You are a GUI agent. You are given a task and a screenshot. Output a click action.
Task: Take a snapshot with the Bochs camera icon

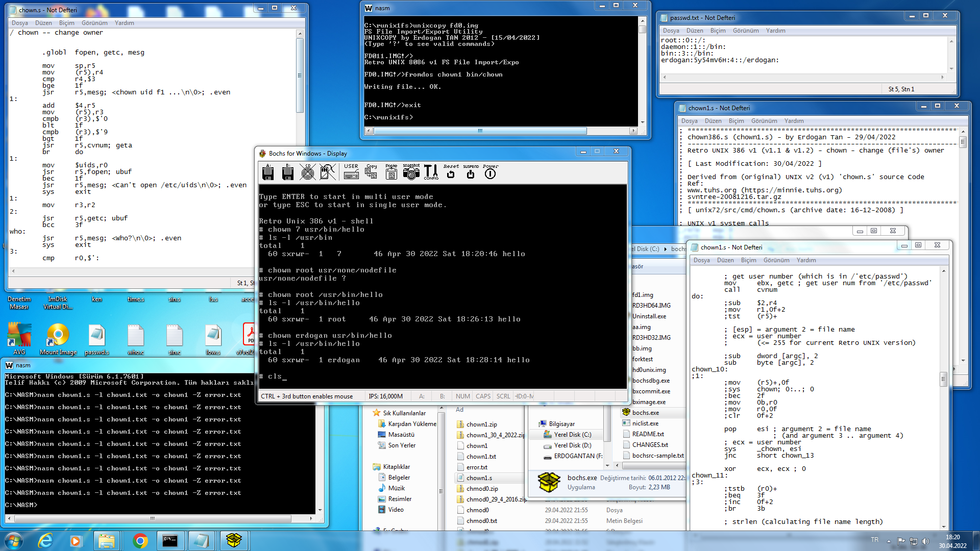click(x=411, y=172)
